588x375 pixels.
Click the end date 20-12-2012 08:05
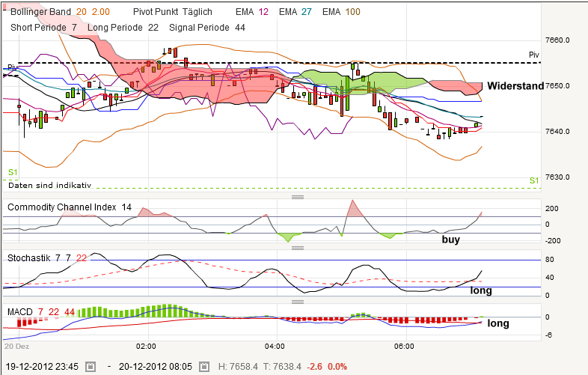click(156, 366)
